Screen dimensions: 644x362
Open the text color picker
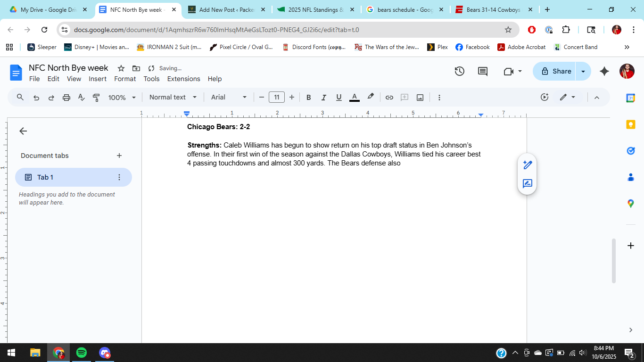click(x=355, y=98)
